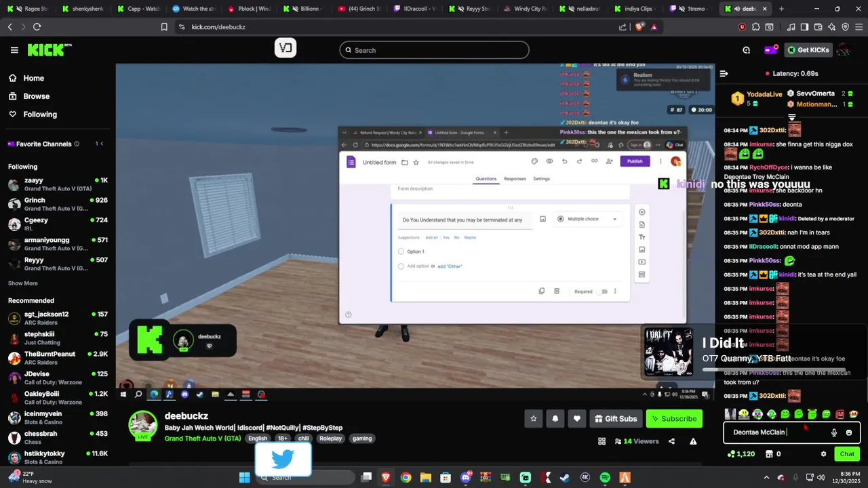Open channel points 1,120 balance
Image resolution: width=868 pixels, height=488 pixels.
[741, 454]
